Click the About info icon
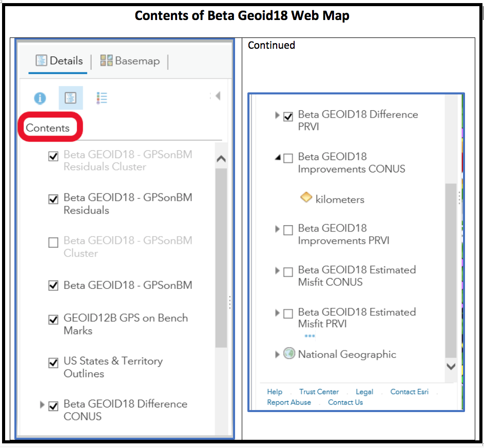Viewport: 484px width, 448px height. tap(40, 98)
